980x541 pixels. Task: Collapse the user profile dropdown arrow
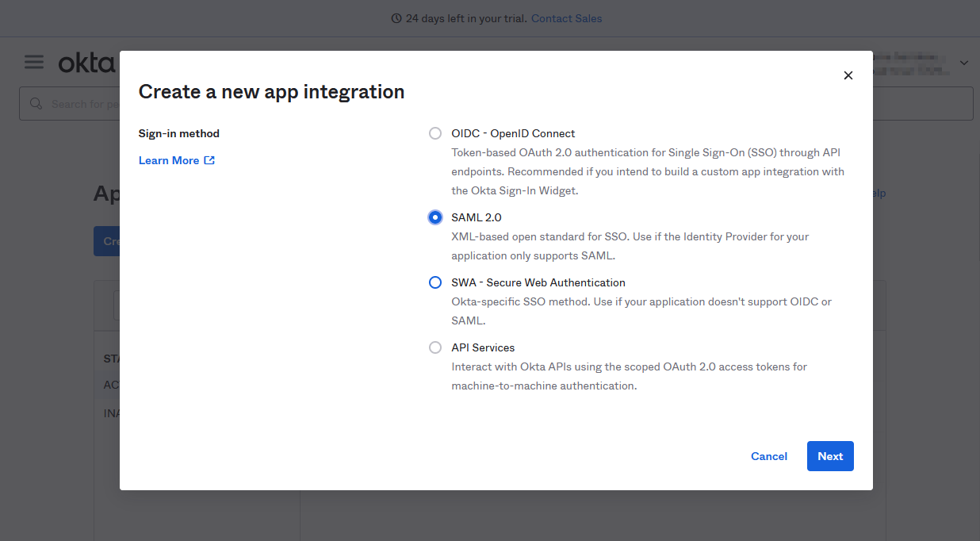coord(963,63)
